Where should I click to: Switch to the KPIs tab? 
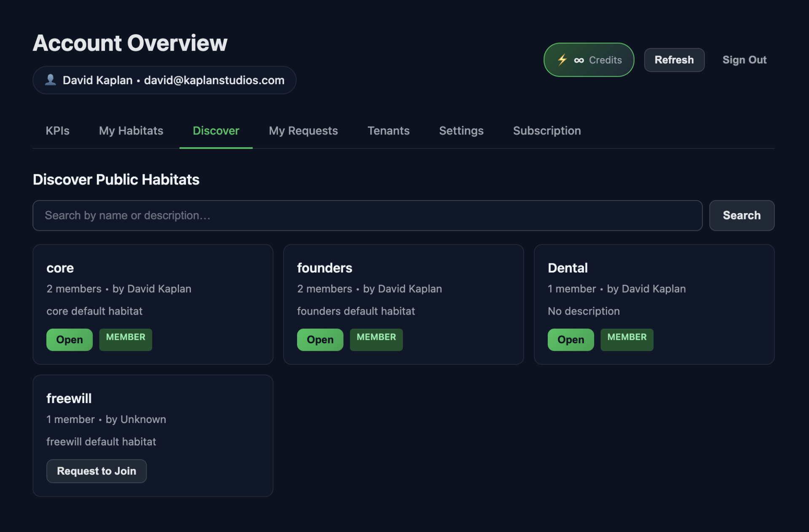[x=57, y=131]
